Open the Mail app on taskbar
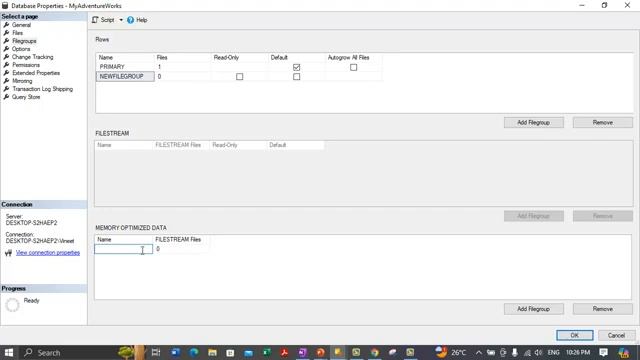The height and width of the screenshot is (360, 640). point(248,352)
